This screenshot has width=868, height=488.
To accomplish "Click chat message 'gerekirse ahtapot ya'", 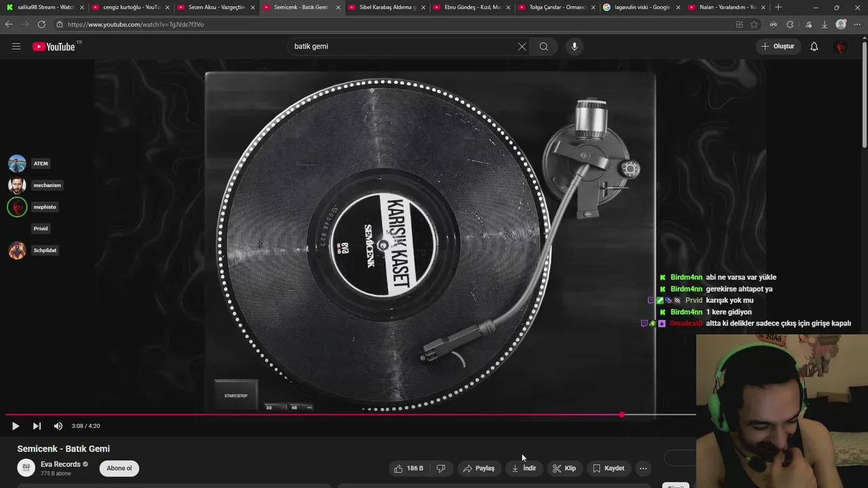I will (x=739, y=289).
